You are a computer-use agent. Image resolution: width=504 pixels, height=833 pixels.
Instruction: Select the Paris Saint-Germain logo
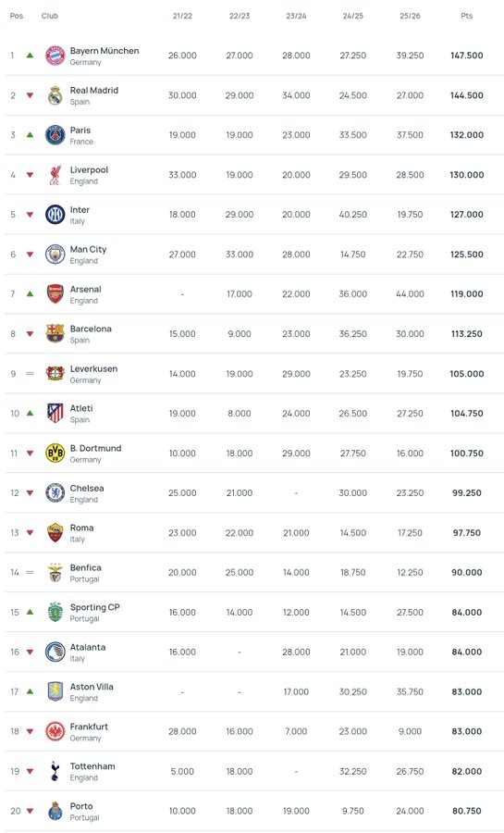55,135
